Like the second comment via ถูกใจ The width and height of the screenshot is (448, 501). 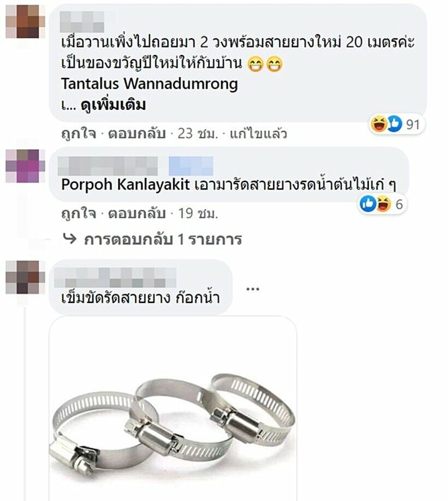pos(79,213)
